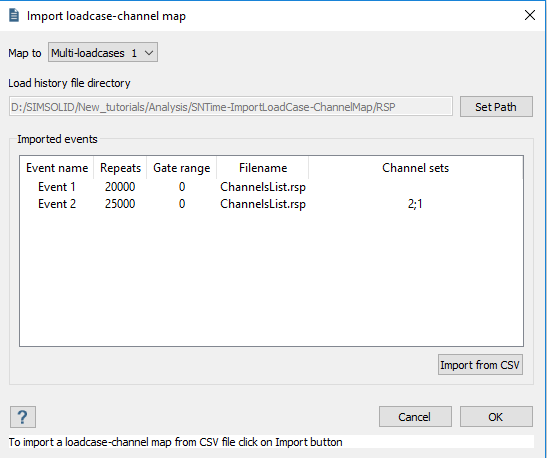Click the Set Path button

pos(496,107)
